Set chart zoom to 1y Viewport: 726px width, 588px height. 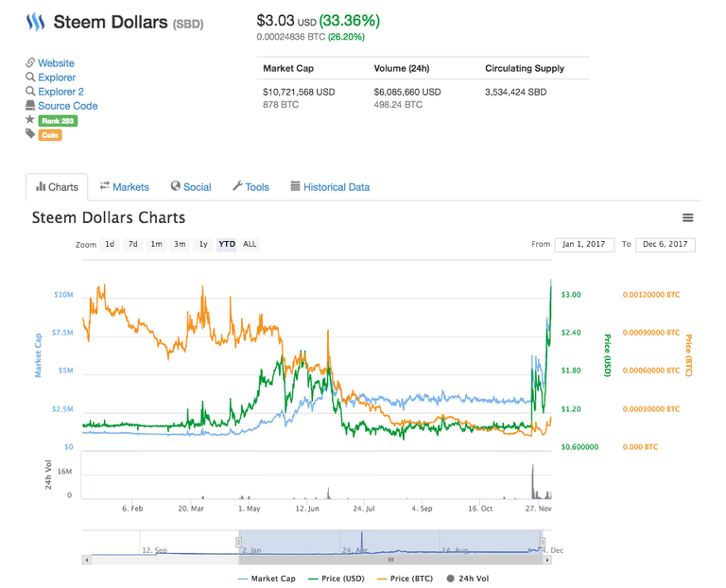[203, 245]
